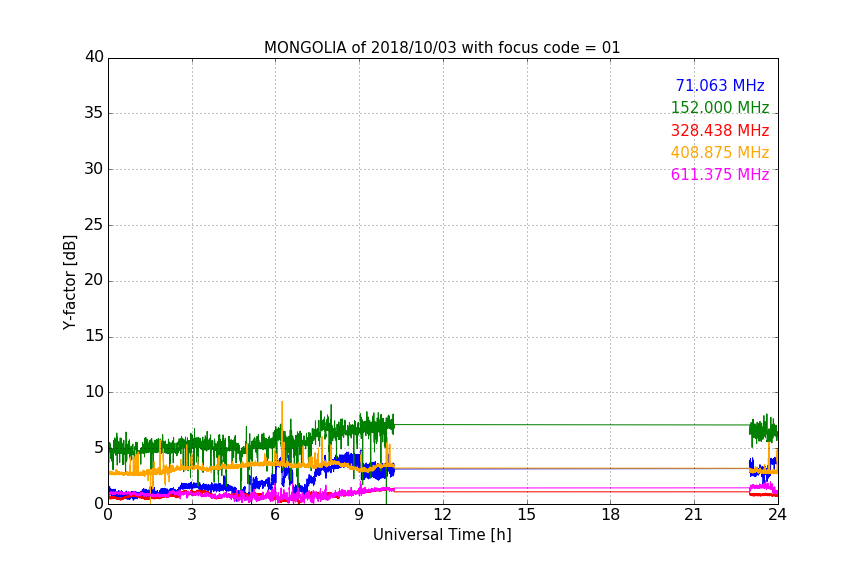Click x-axis tick value 9
Screen dimensions: 864x576
[359, 515]
